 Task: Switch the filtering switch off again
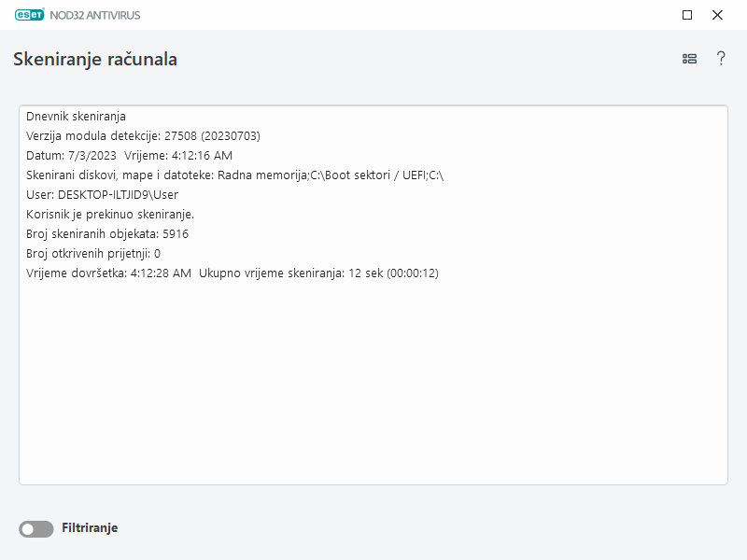coord(35,527)
